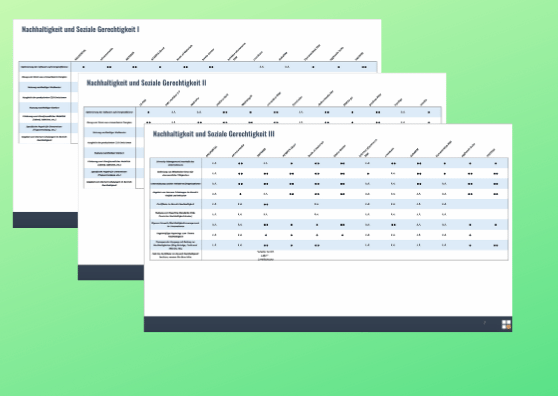558x396 pixels.
Task: Click the small note text in slide III's last row
Action: point(265,255)
